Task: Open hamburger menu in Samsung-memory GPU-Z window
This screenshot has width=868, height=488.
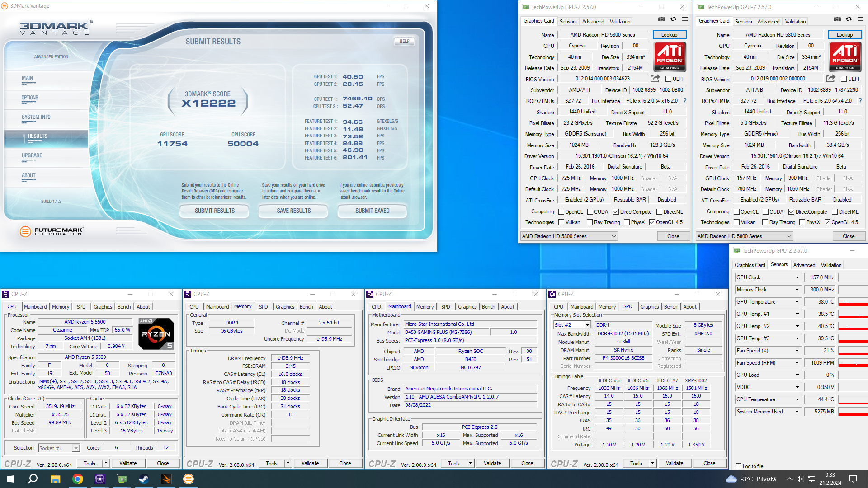Action: click(685, 19)
